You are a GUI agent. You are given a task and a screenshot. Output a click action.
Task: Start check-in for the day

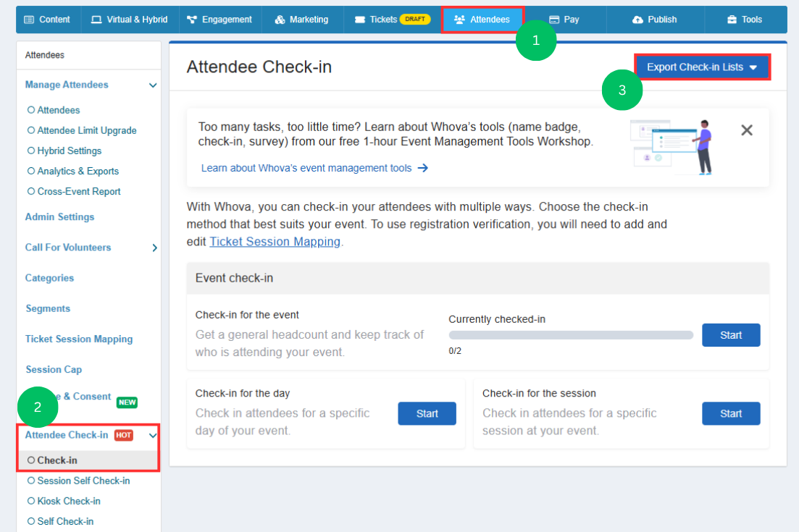(427, 413)
